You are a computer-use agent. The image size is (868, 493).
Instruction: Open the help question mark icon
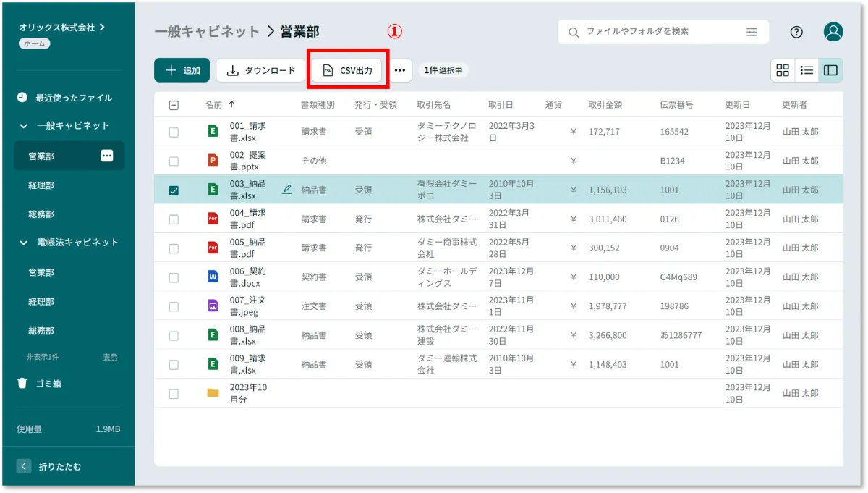796,32
